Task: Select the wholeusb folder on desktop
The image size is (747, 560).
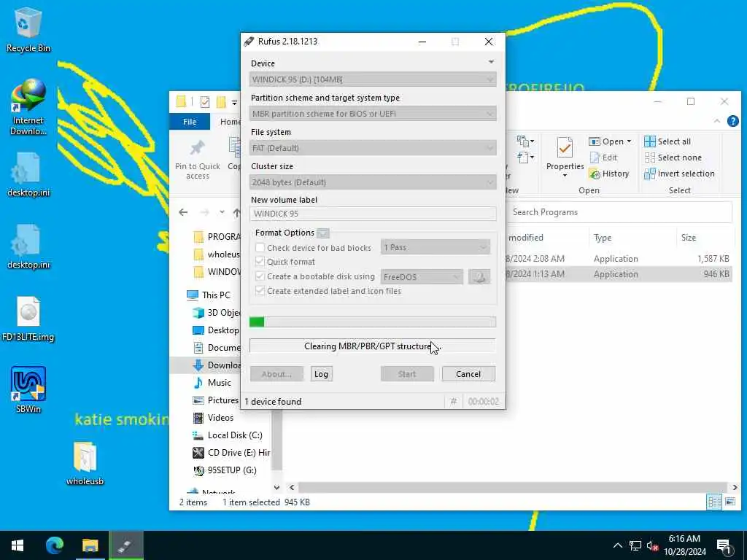Action: click(x=85, y=463)
